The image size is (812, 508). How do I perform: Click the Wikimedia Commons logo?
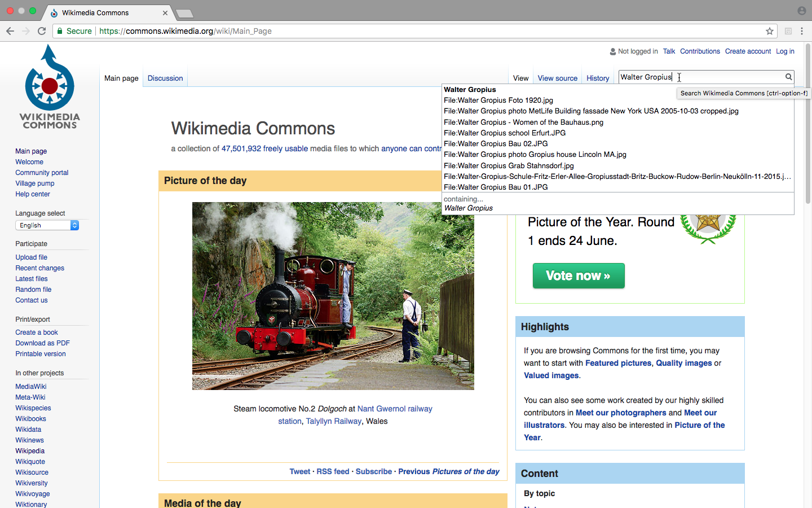coord(50,86)
